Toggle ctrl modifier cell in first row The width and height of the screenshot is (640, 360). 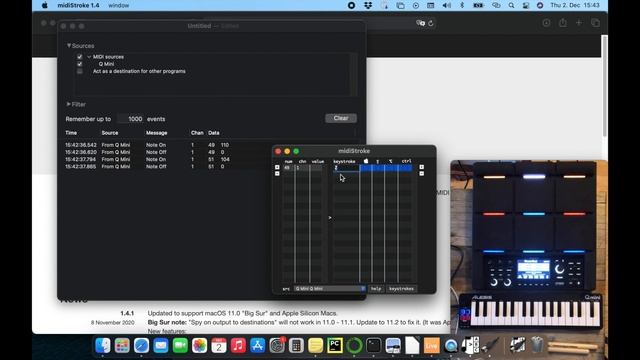coord(405,168)
